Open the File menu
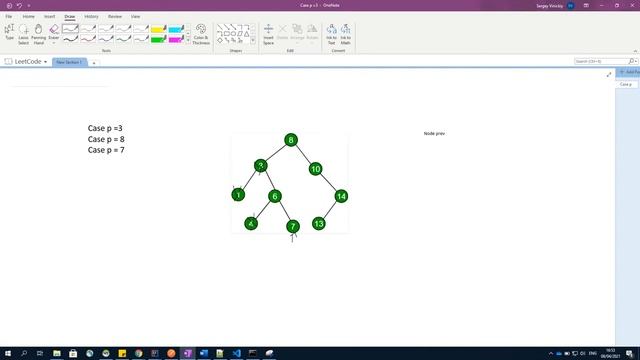640x360 pixels. click(x=9, y=16)
